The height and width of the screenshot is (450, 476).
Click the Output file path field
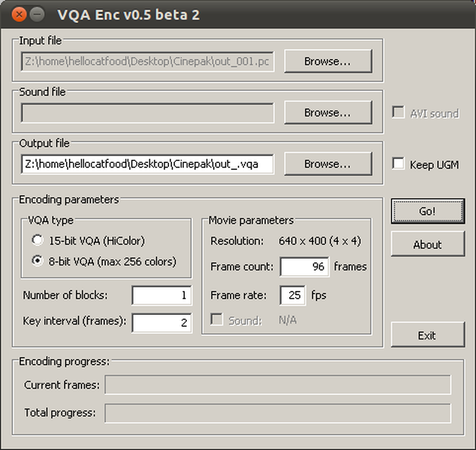pos(148,164)
